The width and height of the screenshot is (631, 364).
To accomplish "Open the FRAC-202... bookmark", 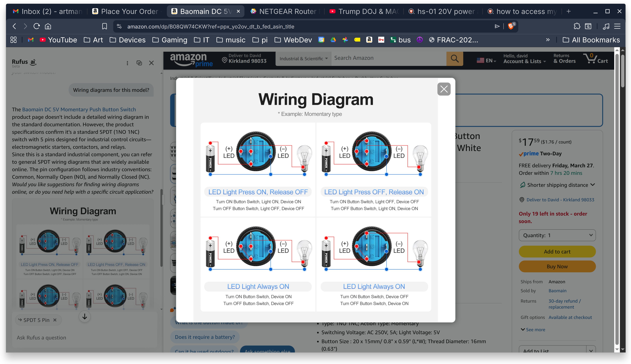I will [x=453, y=40].
